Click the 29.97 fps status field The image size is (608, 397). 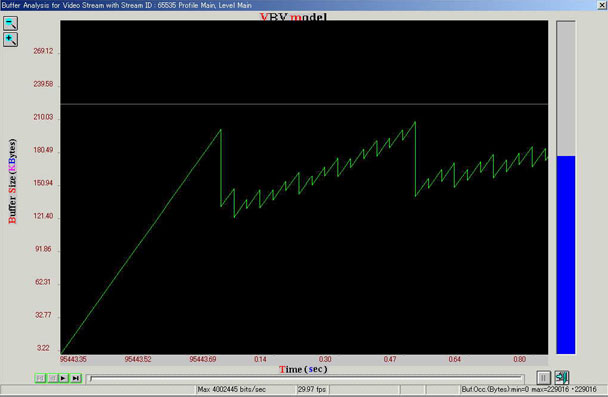coord(312,389)
